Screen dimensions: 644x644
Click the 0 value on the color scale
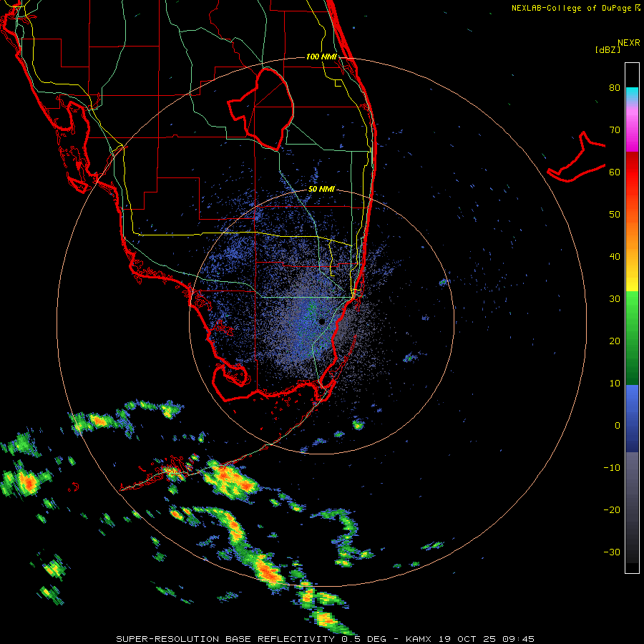[x=618, y=426]
